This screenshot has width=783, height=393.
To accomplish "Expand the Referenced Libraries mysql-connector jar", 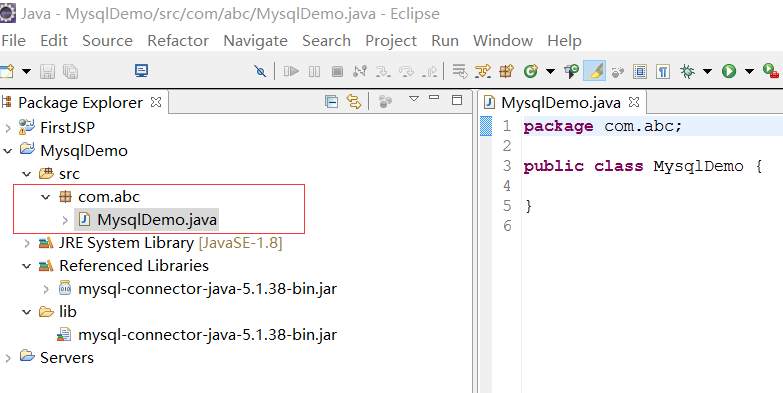I will click(46, 289).
